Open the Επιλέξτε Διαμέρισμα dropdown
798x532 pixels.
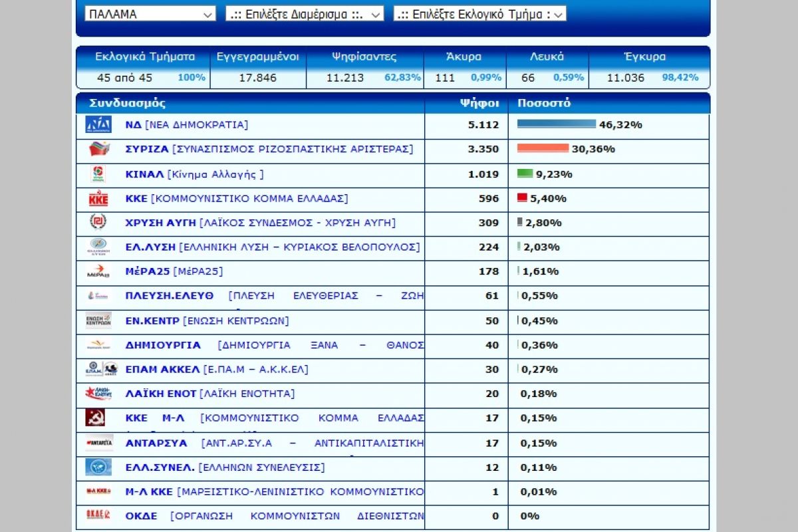coord(305,13)
